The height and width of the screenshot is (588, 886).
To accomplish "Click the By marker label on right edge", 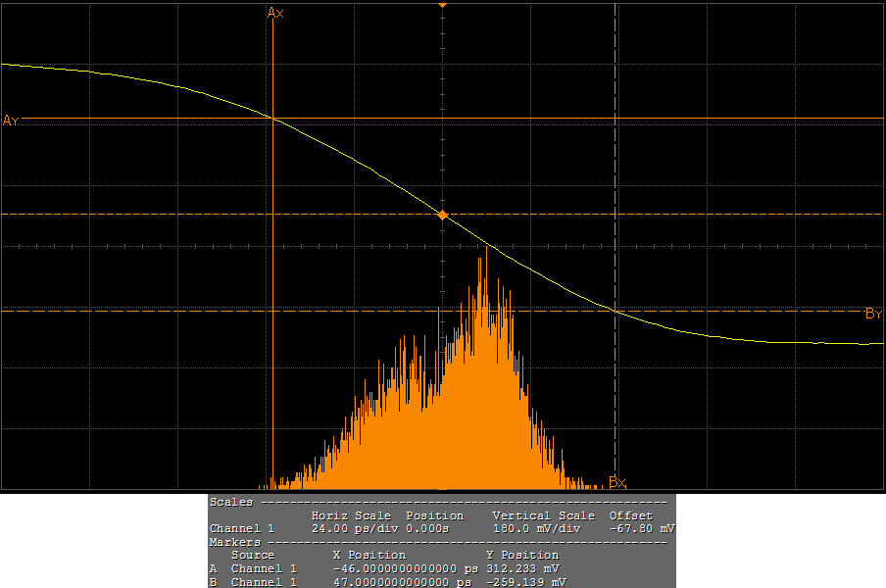I will click(x=873, y=314).
